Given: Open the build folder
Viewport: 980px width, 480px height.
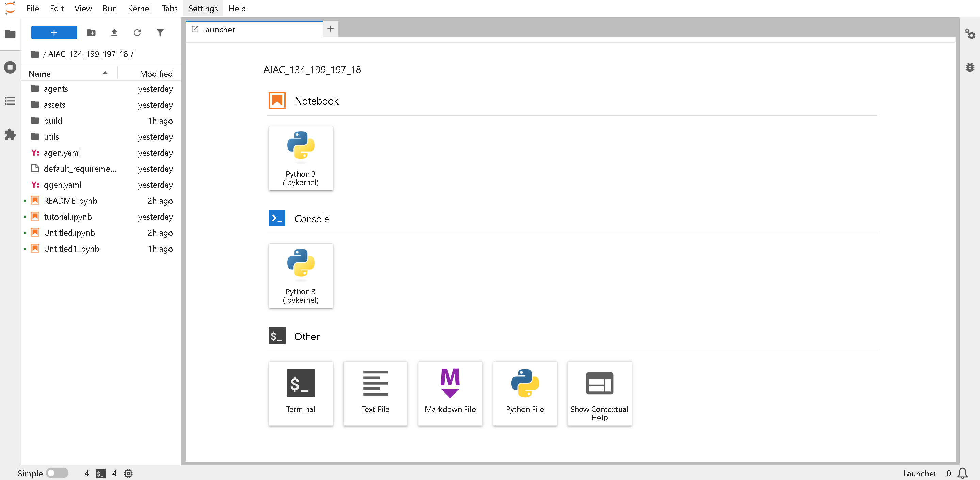Looking at the screenshot, I should 53,121.
